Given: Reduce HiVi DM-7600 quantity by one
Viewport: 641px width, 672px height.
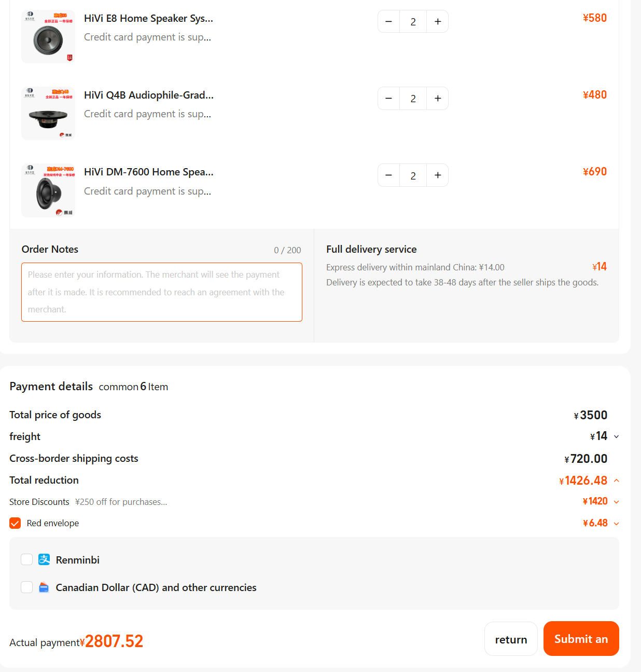Looking at the screenshot, I should [388, 175].
